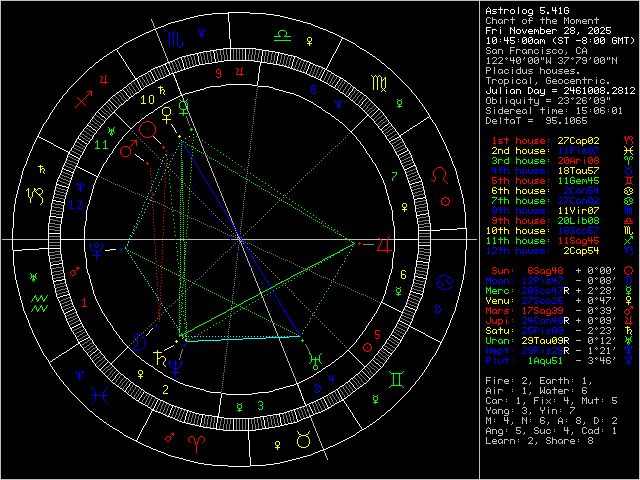This screenshot has width=640, height=480.
Task: Click the 'Astrolog 5.41G' title text
Action: (527, 11)
